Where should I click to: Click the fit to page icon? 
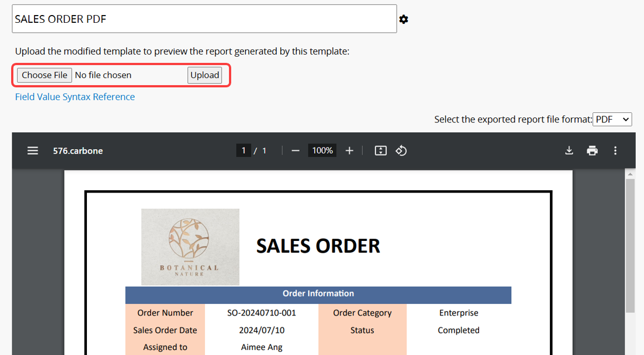click(x=380, y=151)
